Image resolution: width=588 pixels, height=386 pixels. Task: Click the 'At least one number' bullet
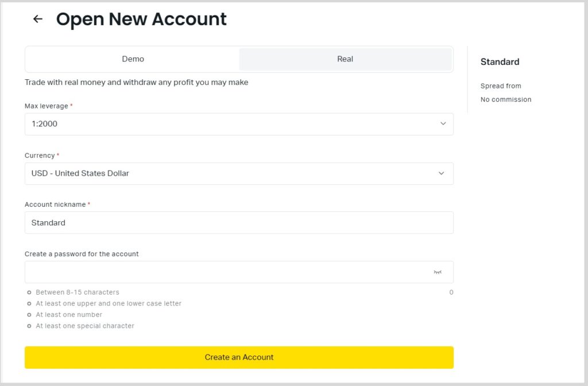tap(29, 315)
